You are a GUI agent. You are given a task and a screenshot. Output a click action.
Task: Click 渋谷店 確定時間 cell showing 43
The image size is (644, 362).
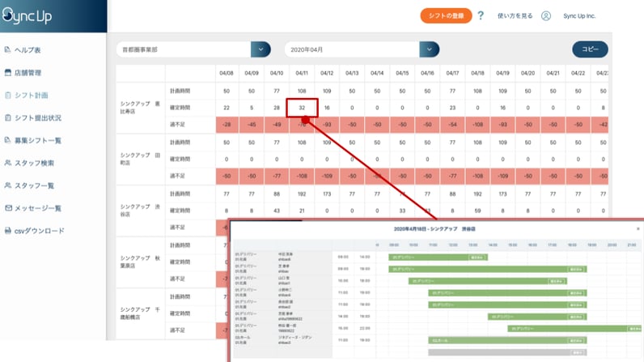tap(277, 211)
